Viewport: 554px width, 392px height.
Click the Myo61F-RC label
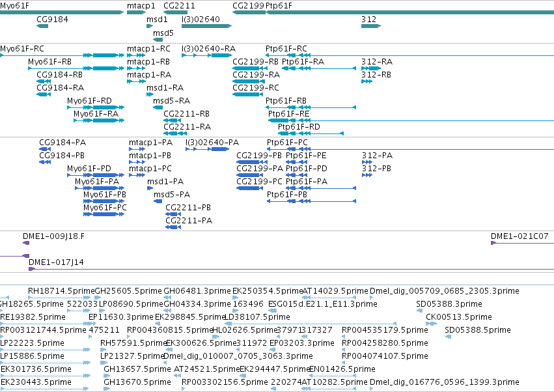(22, 49)
